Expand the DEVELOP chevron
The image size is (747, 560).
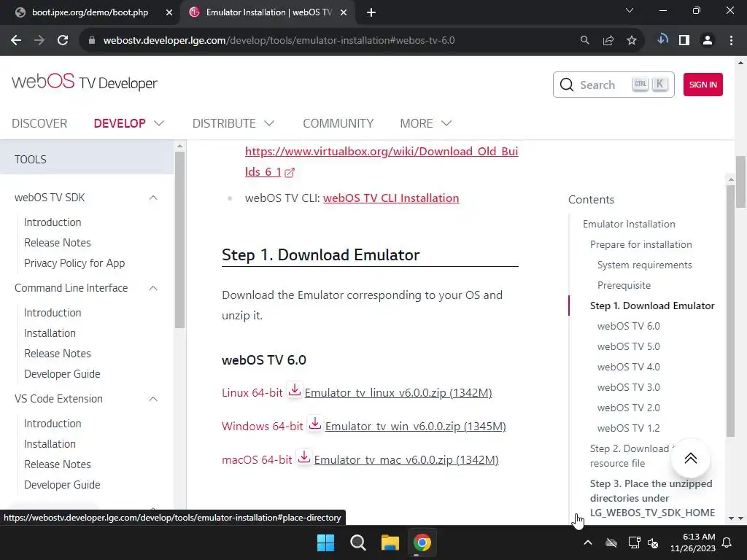point(159,123)
